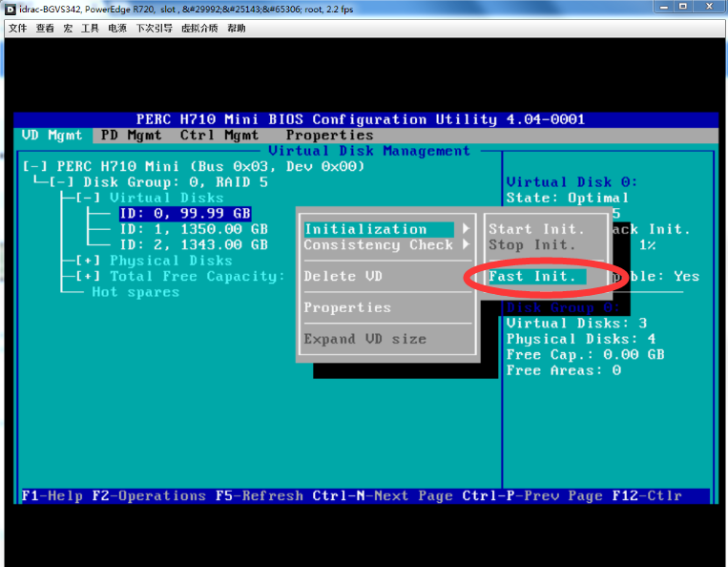Select Stop Init. in submenu

pos(532,244)
